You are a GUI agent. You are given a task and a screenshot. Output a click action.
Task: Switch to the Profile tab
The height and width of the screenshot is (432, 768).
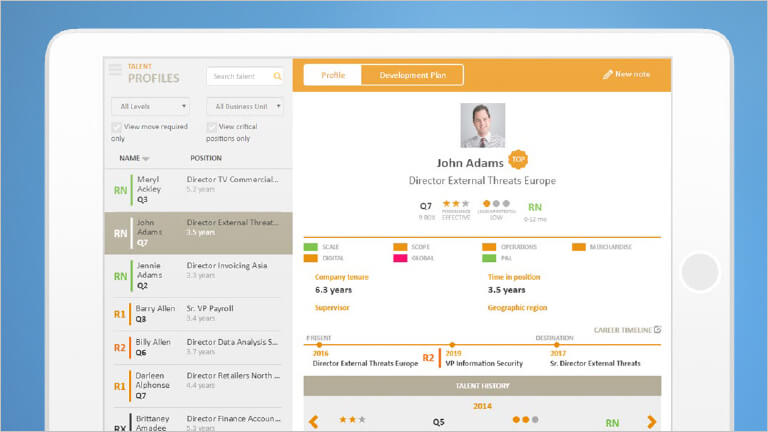(x=332, y=75)
